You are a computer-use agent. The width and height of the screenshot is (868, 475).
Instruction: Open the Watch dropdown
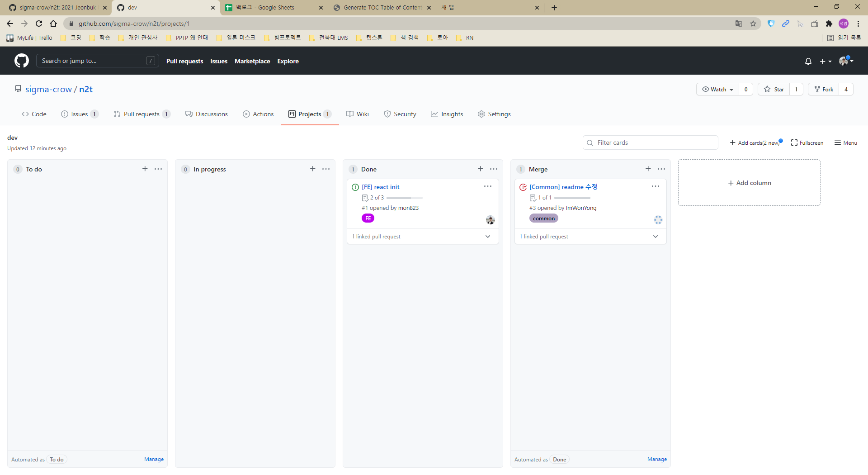click(717, 89)
